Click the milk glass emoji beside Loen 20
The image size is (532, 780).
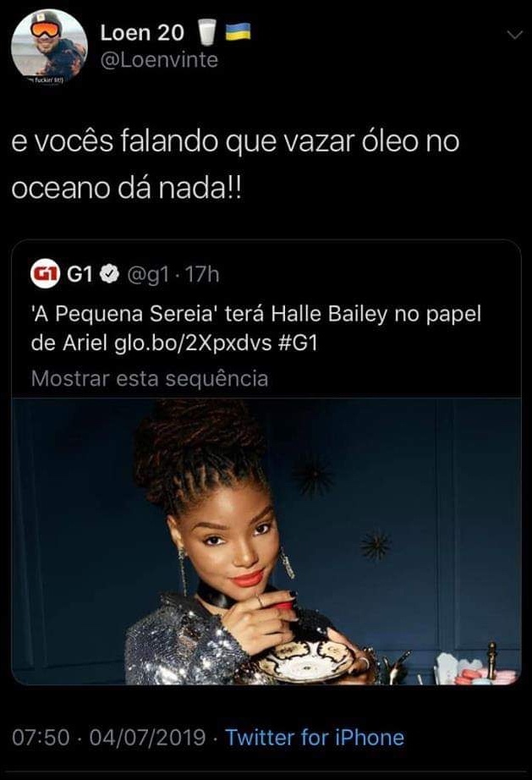(207, 32)
